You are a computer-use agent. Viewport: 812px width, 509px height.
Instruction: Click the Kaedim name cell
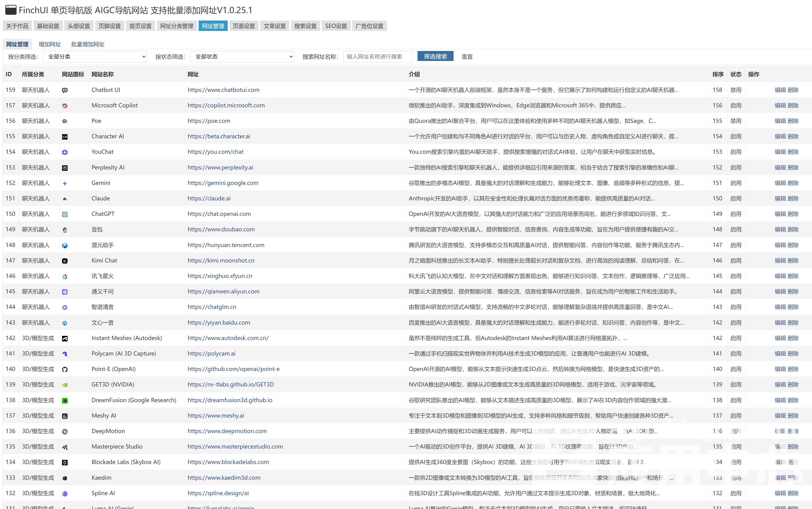click(x=101, y=477)
